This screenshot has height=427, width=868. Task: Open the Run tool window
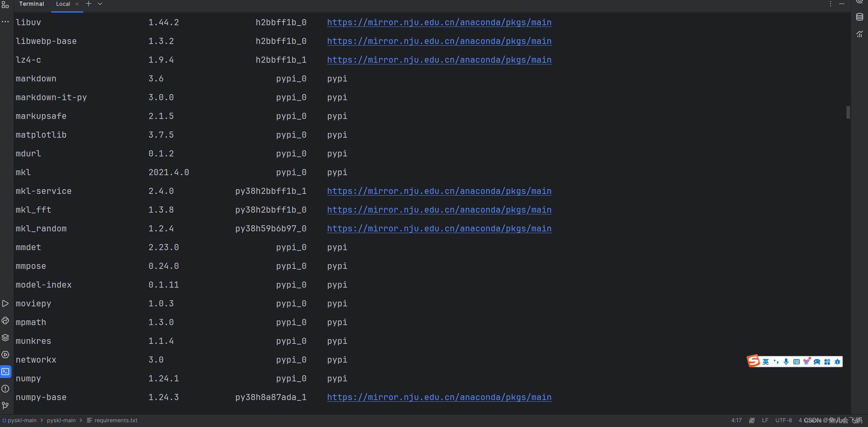point(5,303)
